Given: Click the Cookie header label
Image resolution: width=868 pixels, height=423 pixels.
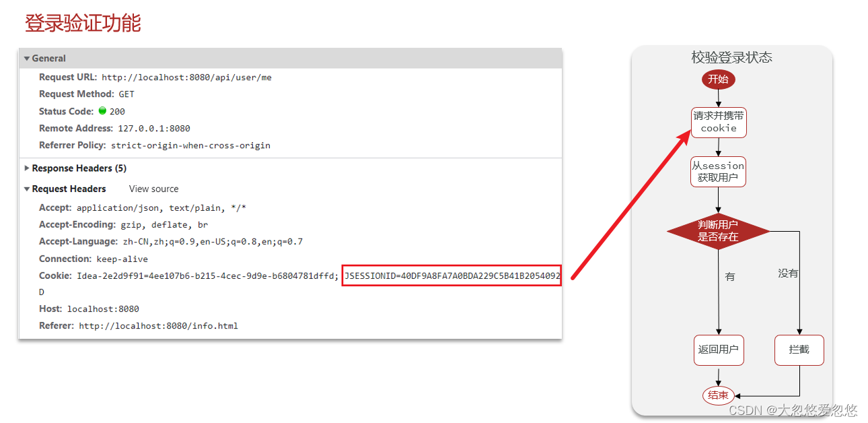Looking at the screenshot, I should [55, 275].
